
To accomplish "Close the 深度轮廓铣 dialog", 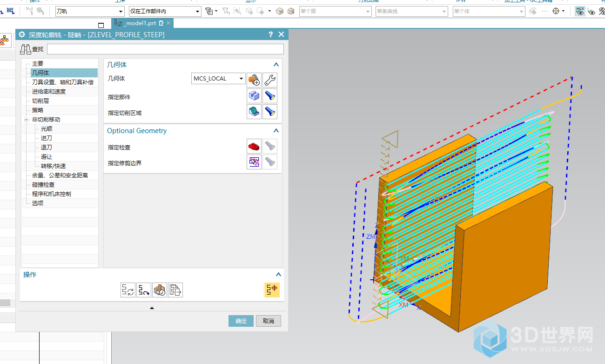I will (x=281, y=35).
